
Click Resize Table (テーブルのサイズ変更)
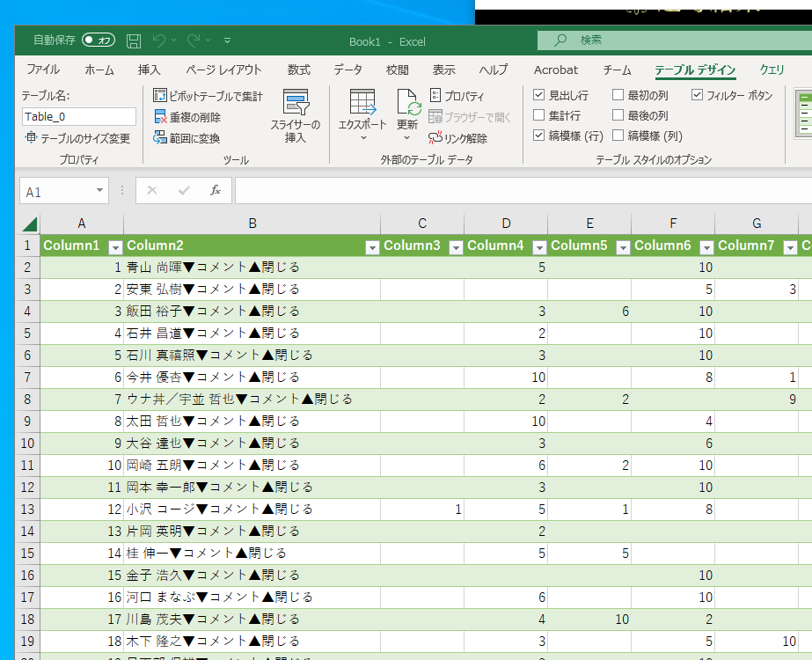tap(77, 138)
